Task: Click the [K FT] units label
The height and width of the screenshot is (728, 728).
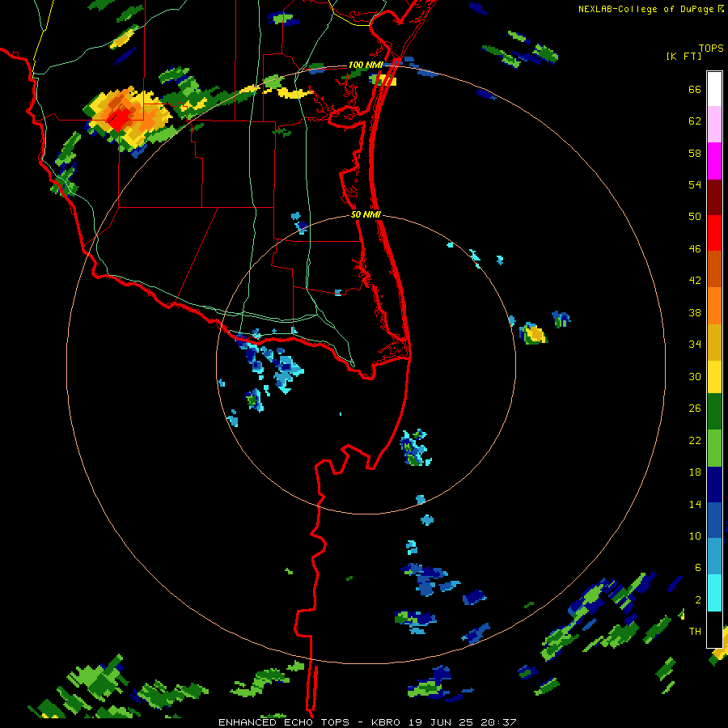Action: point(684,56)
